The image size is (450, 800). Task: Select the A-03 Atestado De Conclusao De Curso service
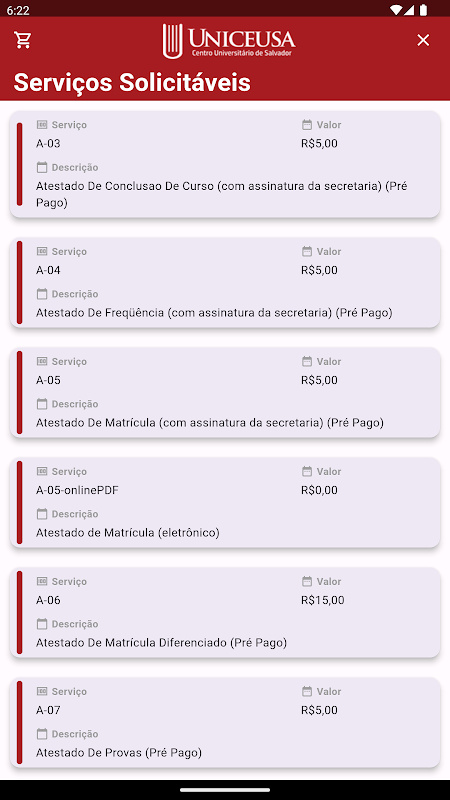[225, 164]
